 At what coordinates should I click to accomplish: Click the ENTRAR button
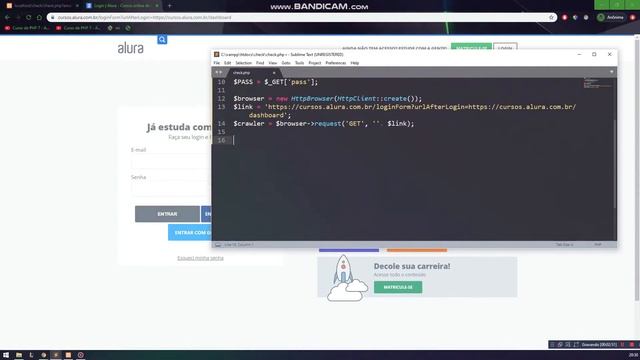coord(167,214)
